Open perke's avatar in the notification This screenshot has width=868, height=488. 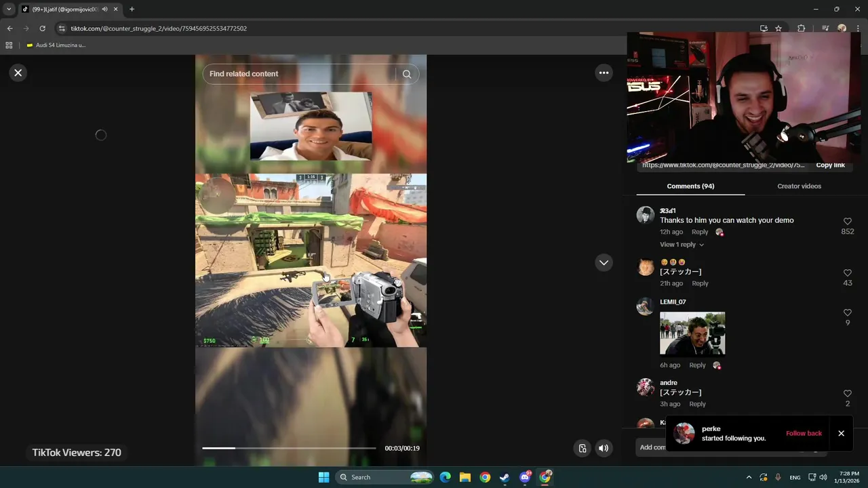pyautogui.click(x=684, y=433)
